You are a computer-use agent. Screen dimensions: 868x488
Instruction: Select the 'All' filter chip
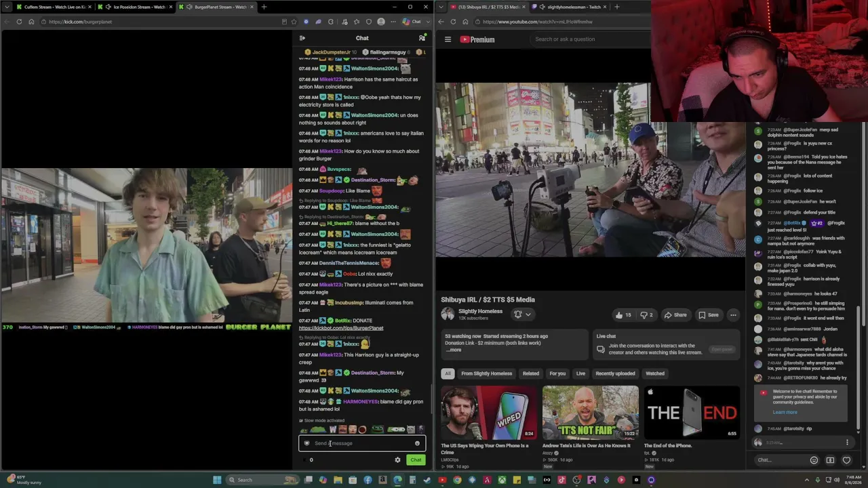448,373
